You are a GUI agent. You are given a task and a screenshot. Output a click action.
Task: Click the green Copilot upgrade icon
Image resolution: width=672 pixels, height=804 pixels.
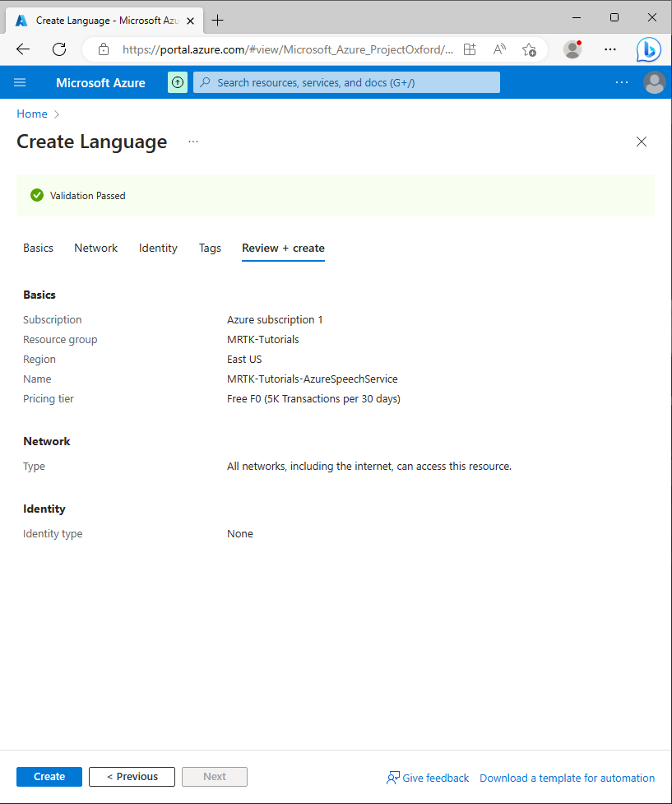coord(178,82)
